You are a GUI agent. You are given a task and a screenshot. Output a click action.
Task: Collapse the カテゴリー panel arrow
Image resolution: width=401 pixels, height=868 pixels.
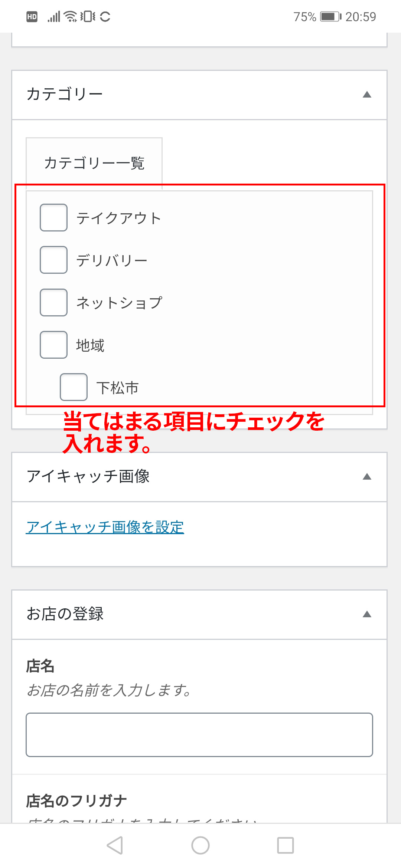(367, 95)
